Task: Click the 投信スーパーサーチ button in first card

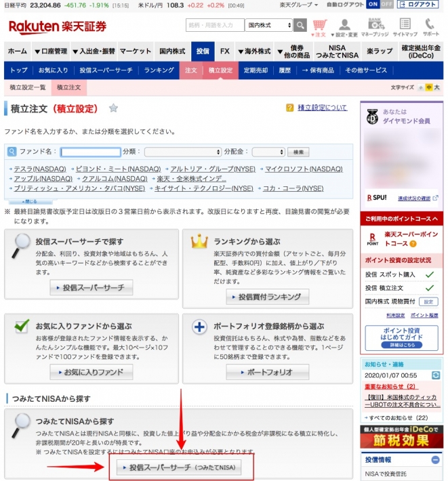Action: click(91, 288)
